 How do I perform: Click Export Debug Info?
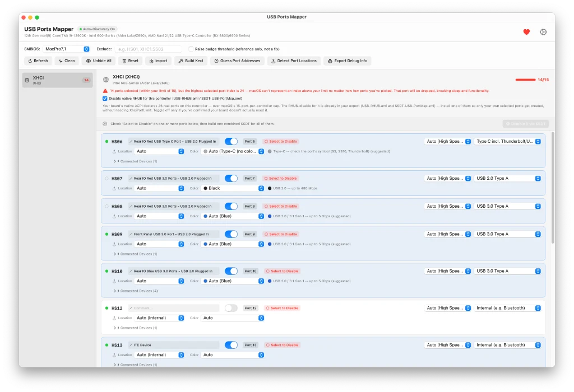tap(348, 60)
